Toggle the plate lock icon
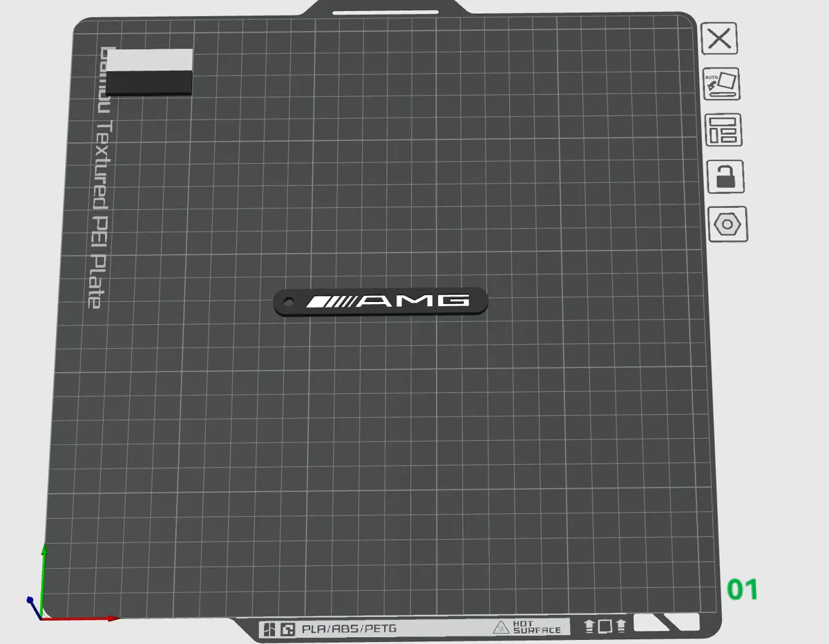Screen dimensions: 829x644 point(725,177)
